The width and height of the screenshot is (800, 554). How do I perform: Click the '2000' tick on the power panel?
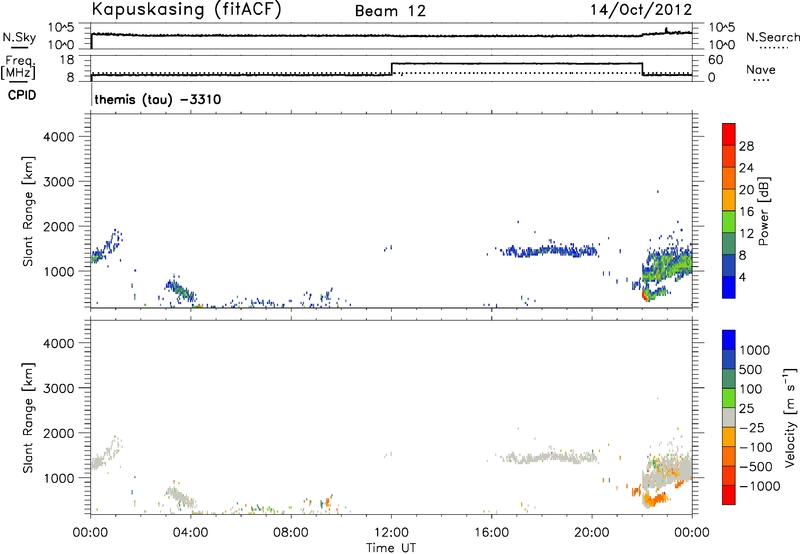coord(59,226)
